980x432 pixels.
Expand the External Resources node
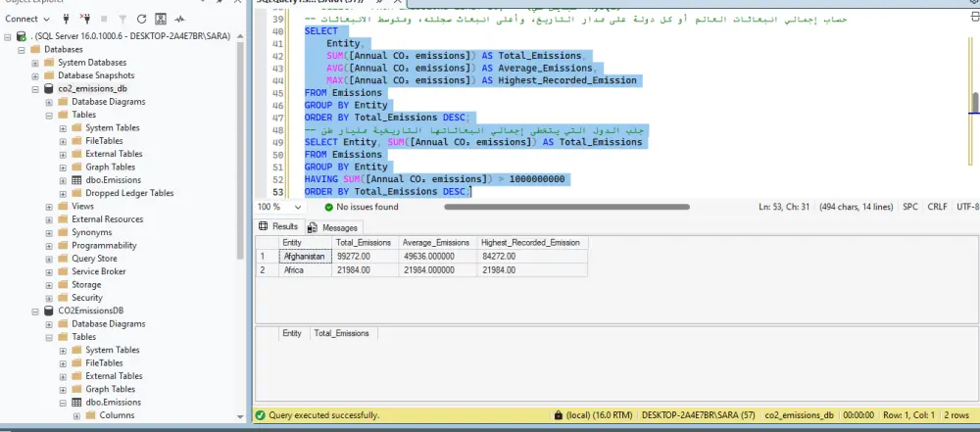[49, 219]
